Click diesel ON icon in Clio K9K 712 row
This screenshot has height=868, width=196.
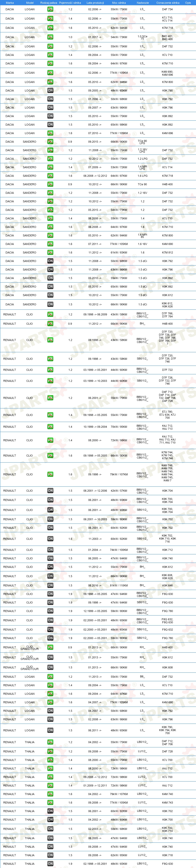pyautogui.click(x=50, y=550)
